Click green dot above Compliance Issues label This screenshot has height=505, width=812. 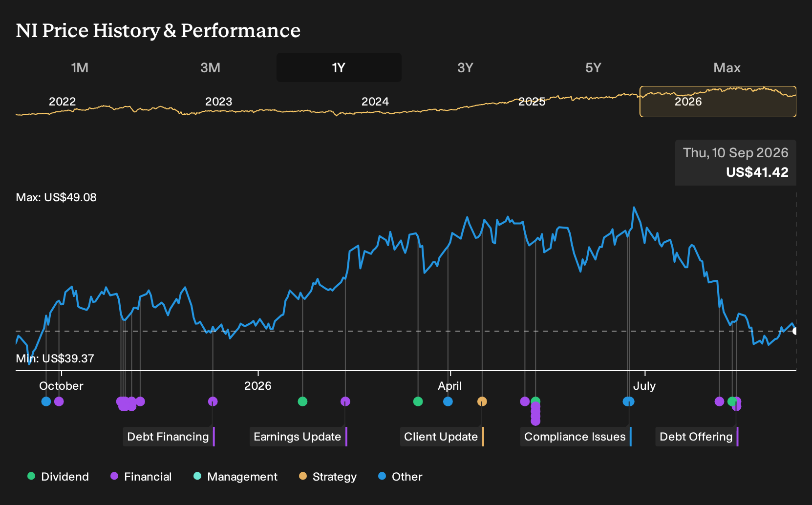pyautogui.click(x=535, y=401)
